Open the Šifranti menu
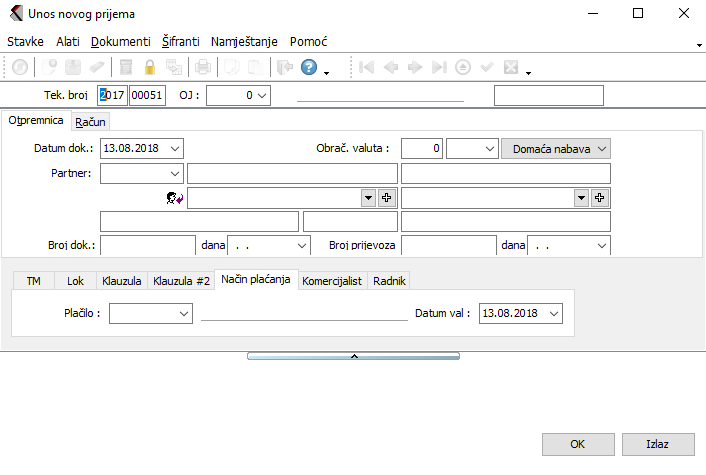706x475 pixels. 180,42
